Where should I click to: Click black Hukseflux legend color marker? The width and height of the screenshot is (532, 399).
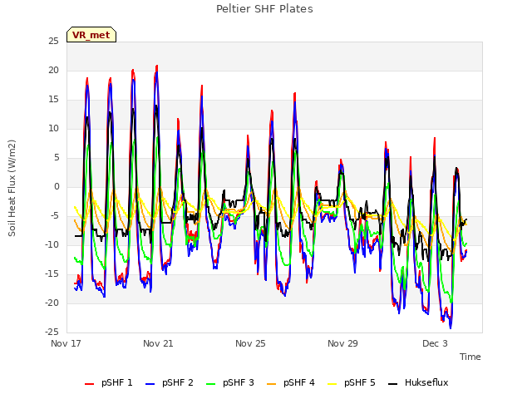pos(393,384)
